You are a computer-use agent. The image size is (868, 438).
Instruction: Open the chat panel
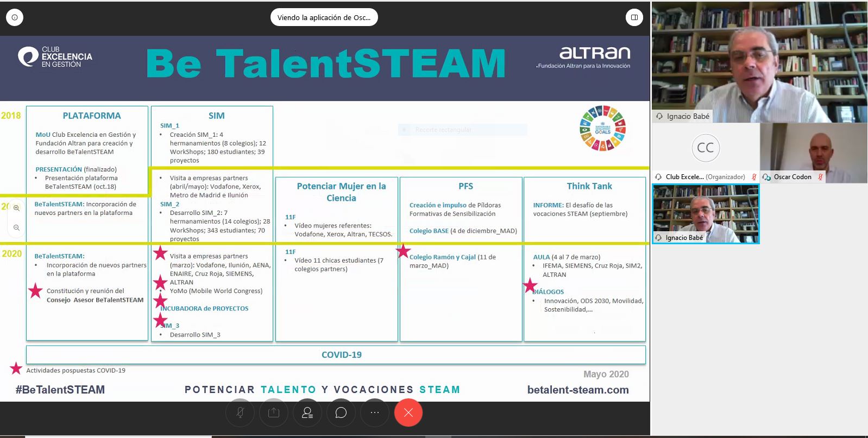click(x=341, y=413)
